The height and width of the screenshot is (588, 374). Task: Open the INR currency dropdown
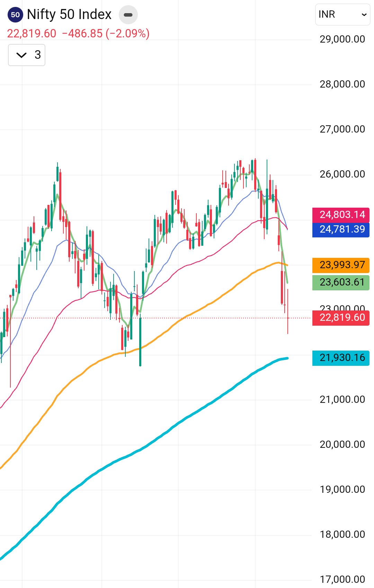(x=342, y=15)
